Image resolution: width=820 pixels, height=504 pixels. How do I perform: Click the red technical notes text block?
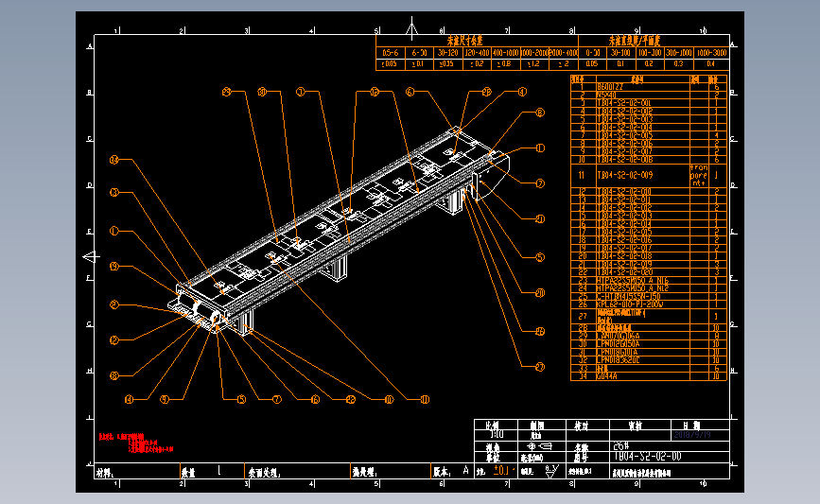[136, 443]
